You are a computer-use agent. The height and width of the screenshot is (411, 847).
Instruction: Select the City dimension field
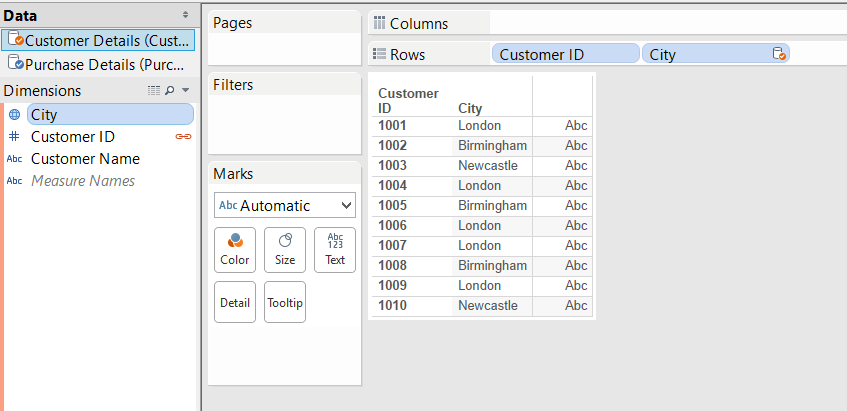pos(110,114)
